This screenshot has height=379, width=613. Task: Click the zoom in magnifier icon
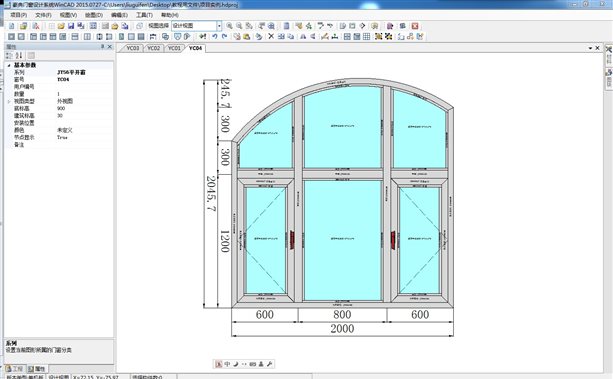coord(229,26)
